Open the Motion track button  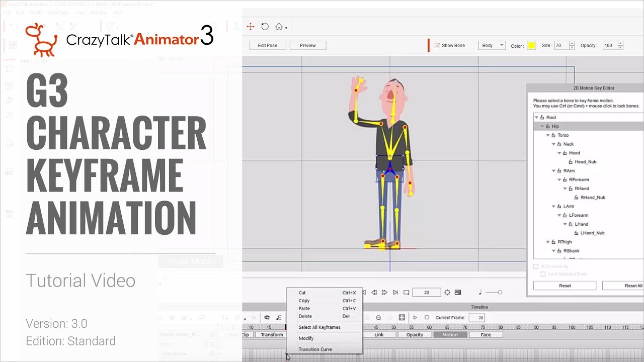tap(450, 335)
